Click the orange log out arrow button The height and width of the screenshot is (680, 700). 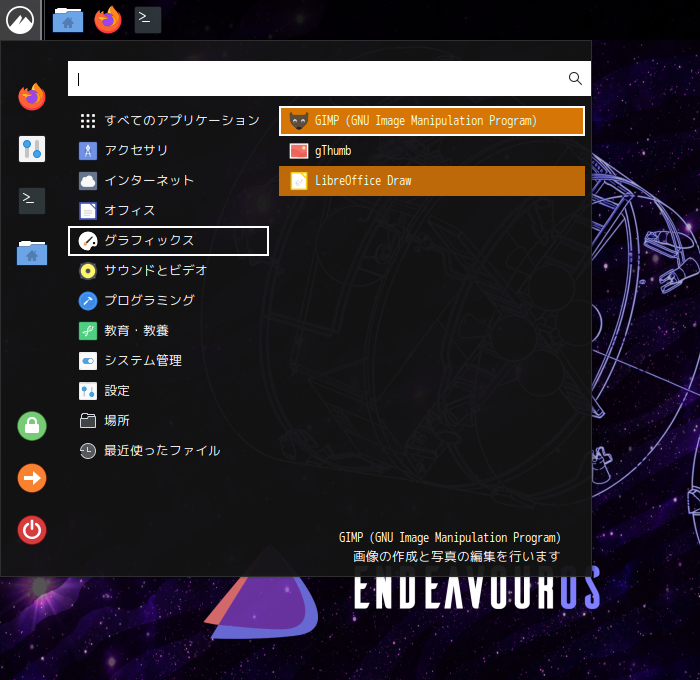32,478
